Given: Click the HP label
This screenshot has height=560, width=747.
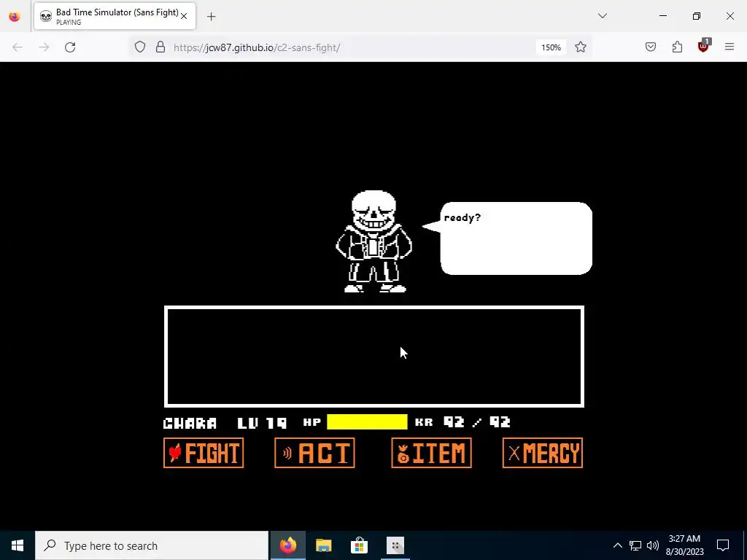Looking at the screenshot, I should tap(312, 422).
